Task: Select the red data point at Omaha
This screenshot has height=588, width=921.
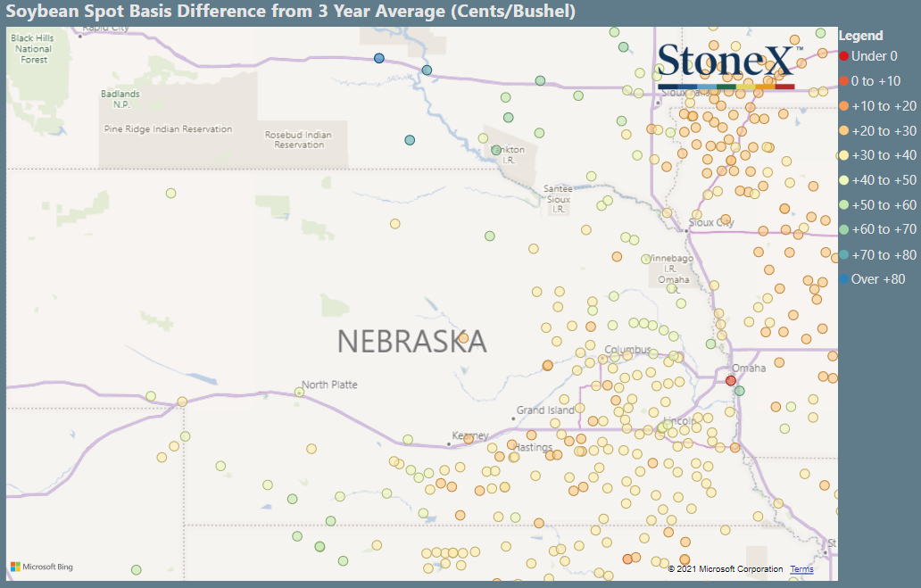Action: point(731,381)
